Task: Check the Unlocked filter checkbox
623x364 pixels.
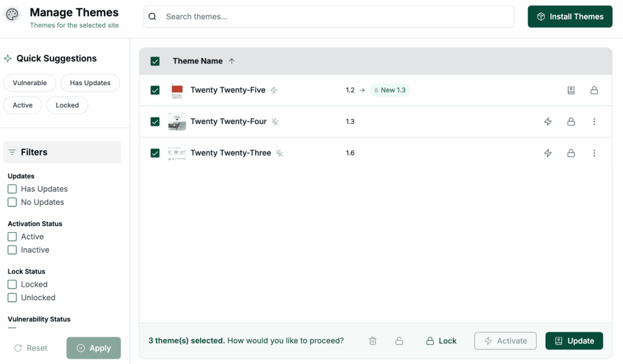Action: [12, 297]
